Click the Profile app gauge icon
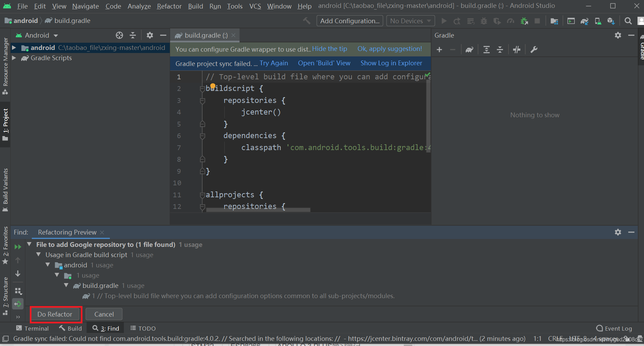644x346 pixels. click(511, 21)
